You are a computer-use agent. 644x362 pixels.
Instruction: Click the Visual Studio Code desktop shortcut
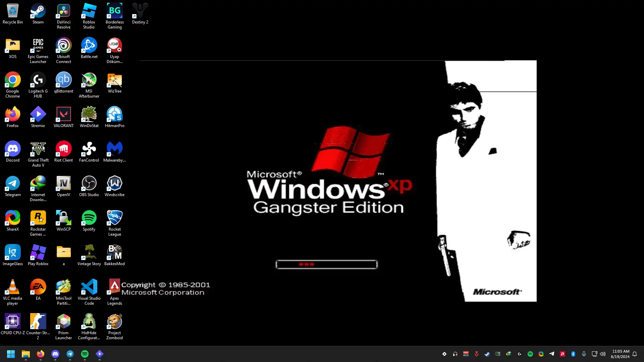[89, 293]
